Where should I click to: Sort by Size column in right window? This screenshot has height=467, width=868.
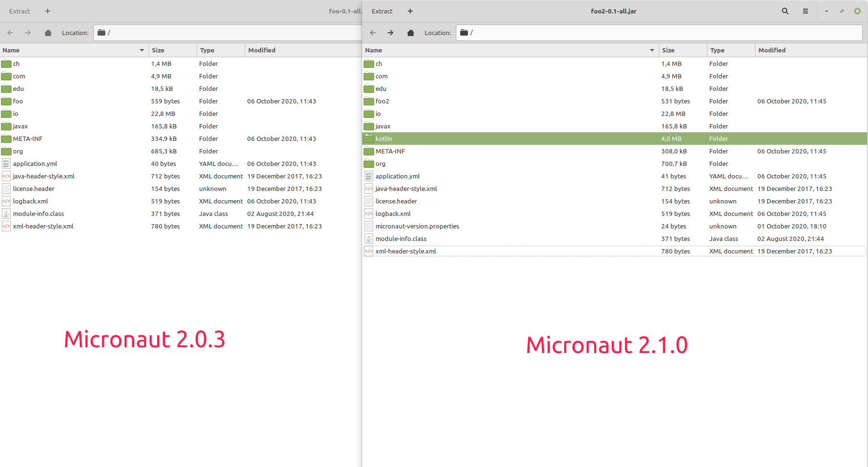[683, 50]
